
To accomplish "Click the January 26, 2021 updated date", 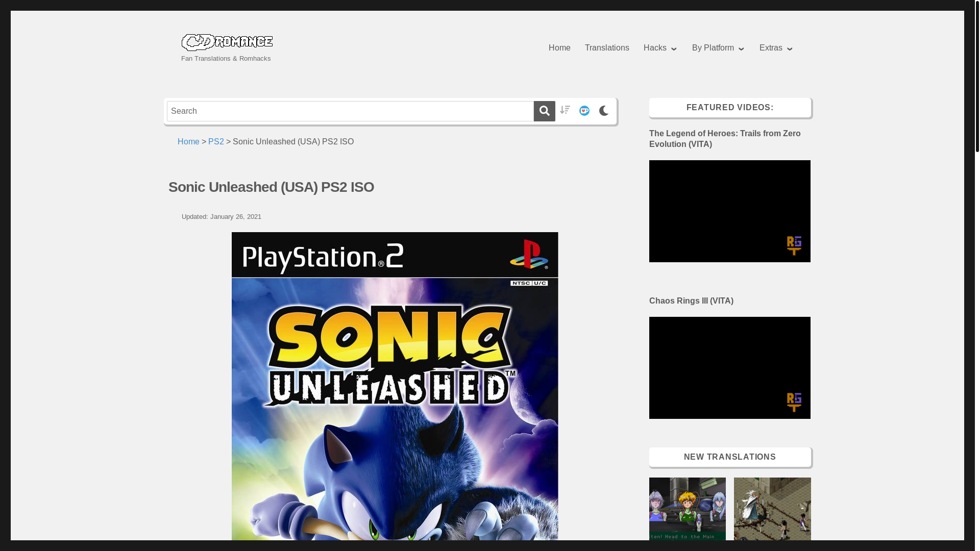I will pyautogui.click(x=236, y=217).
